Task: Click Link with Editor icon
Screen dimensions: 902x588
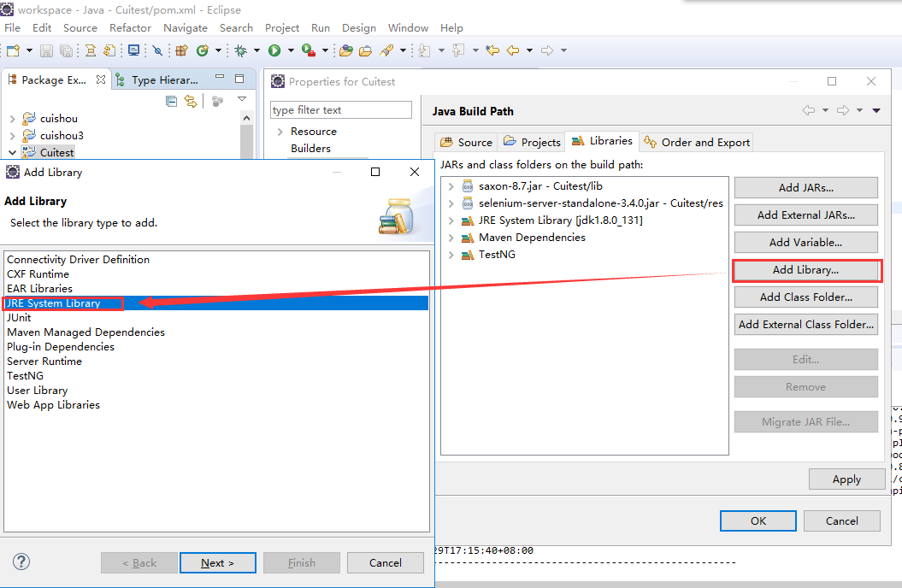Action: 191,102
